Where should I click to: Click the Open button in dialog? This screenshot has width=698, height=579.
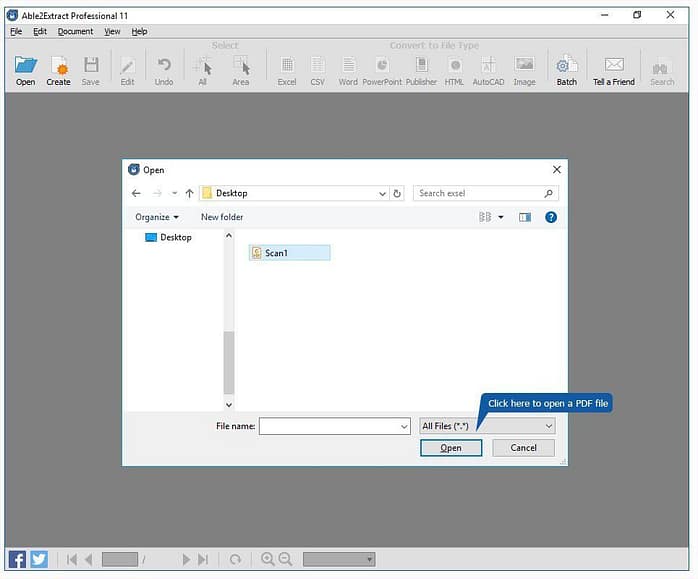(451, 448)
